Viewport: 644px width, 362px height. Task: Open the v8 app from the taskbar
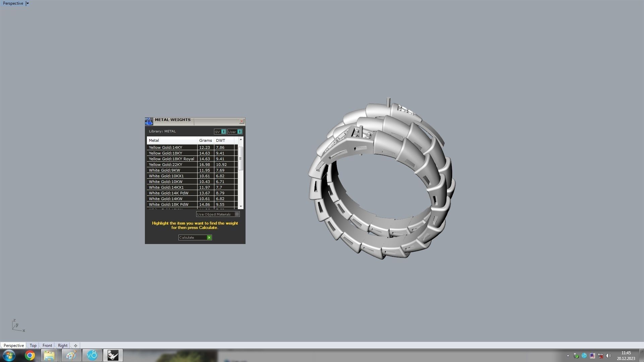92,355
